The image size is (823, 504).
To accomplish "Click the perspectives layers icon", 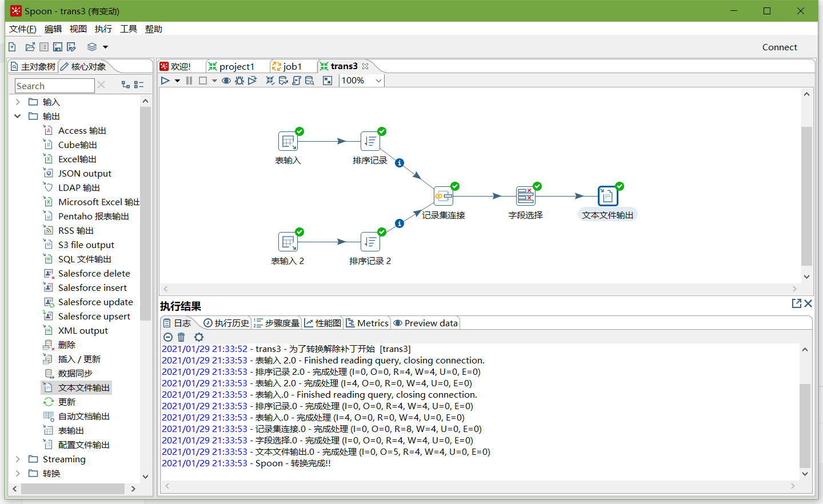I will click(92, 47).
